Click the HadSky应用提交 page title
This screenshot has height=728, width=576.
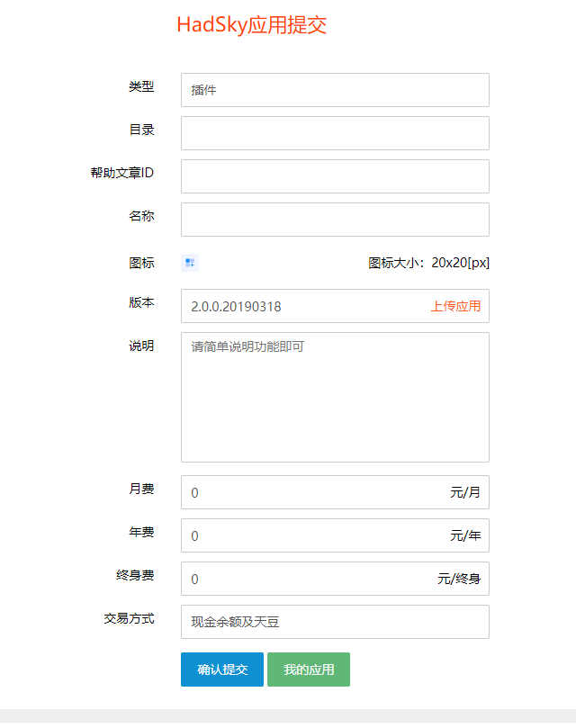[x=252, y=25]
